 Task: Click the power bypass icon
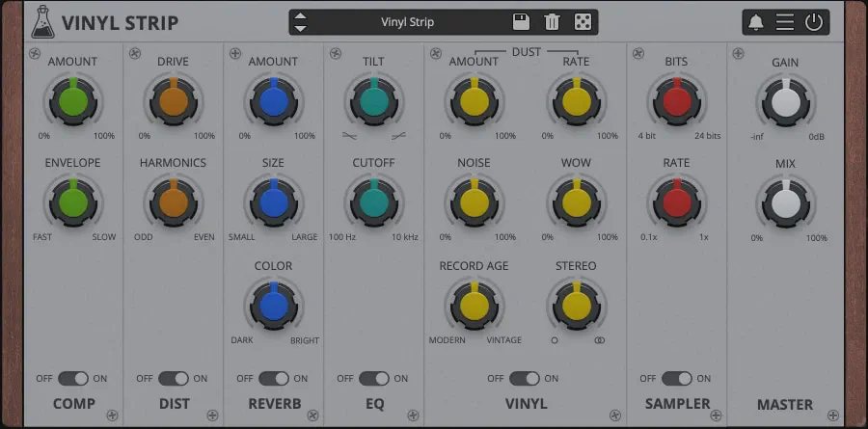814,22
